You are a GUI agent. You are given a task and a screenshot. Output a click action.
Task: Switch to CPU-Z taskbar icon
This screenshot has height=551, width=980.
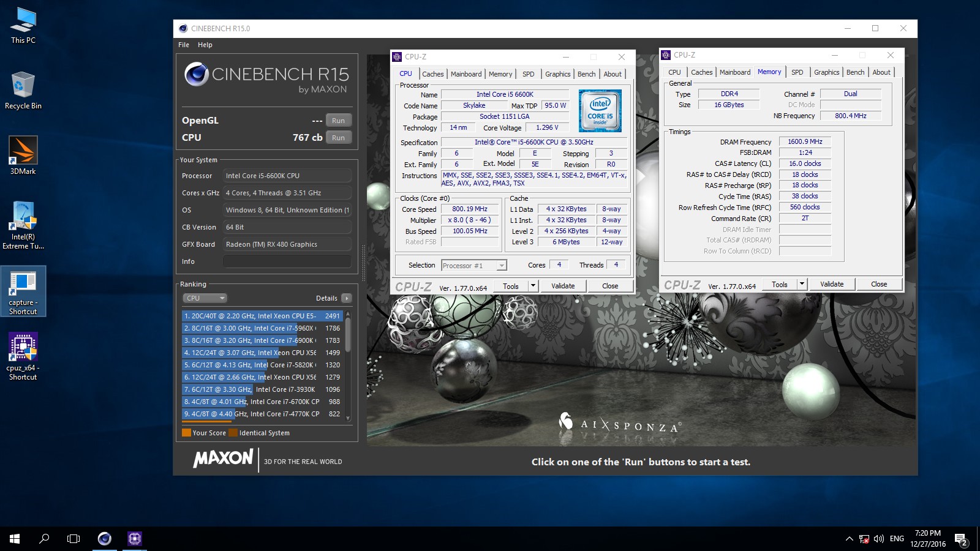tap(135, 539)
